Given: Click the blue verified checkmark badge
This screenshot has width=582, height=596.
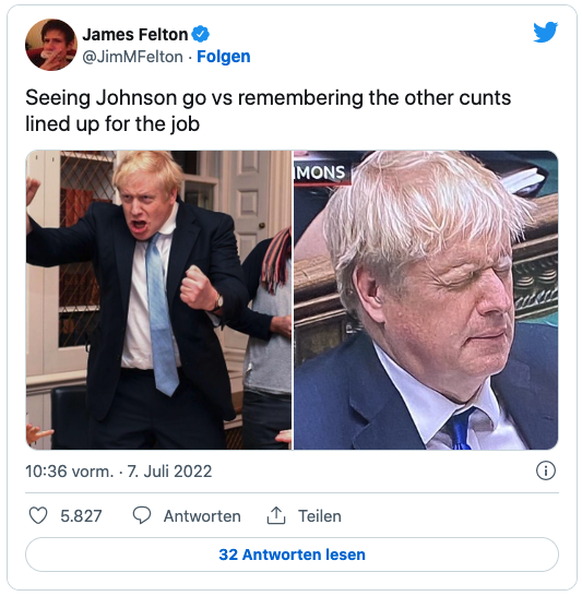Looking at the screenshot, I should [x=200, y=34].
